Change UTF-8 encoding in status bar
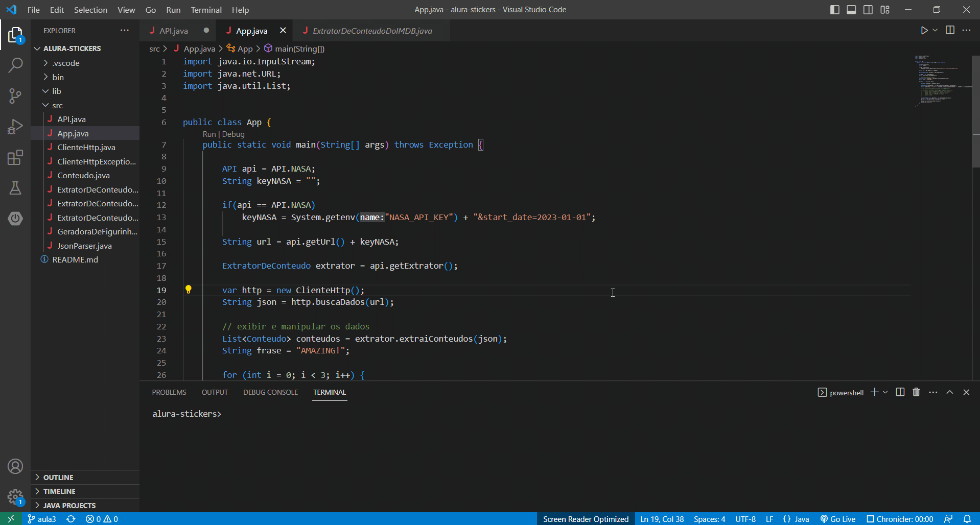Screen dimensions: 980x525 tap(745, 519)
